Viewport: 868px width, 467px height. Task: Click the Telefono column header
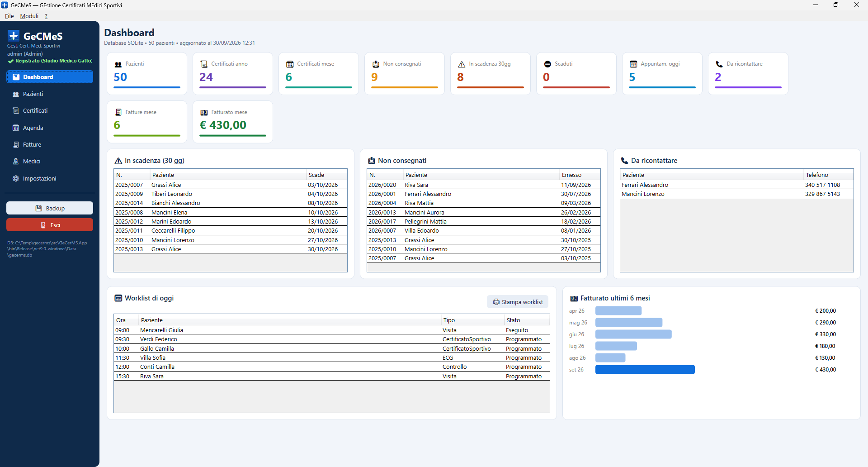pos(829,175)
